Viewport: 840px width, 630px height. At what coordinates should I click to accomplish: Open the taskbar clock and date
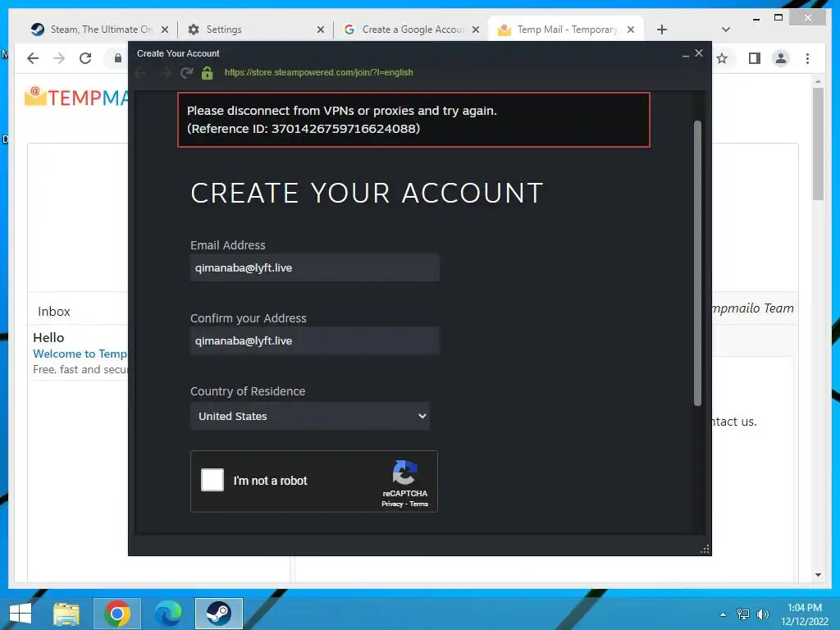pos(805,614)
